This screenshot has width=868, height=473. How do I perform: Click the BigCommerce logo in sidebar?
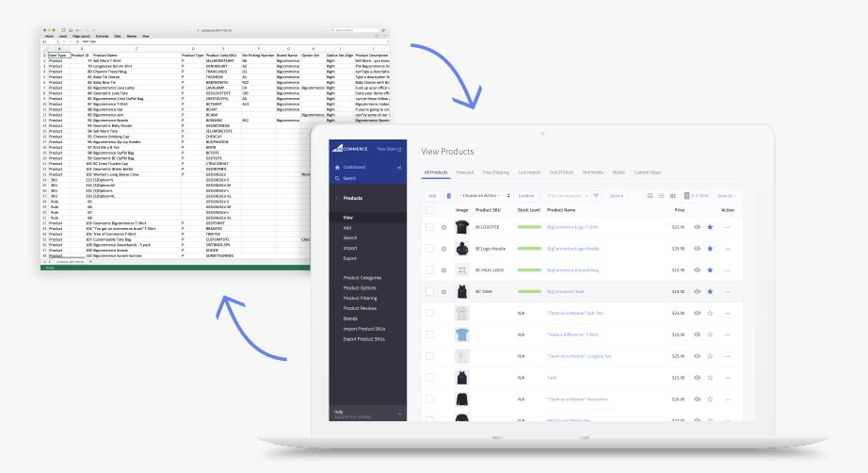point(350,149)
